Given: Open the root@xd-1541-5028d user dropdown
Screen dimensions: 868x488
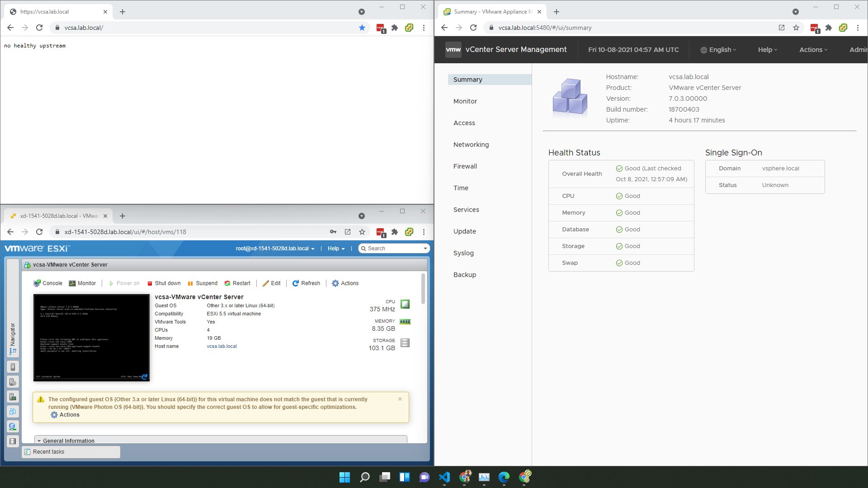Looking at the screenshot, I should click(275, 249).
